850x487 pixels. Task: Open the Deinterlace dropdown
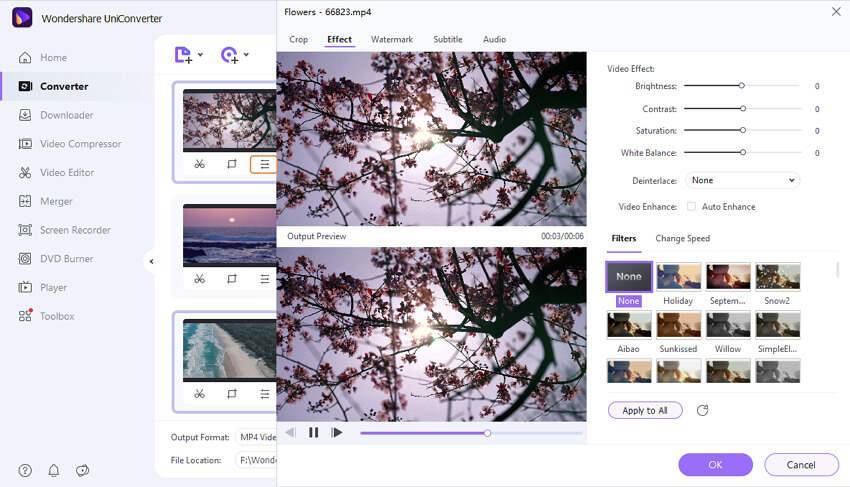click(x=743, y=181)
